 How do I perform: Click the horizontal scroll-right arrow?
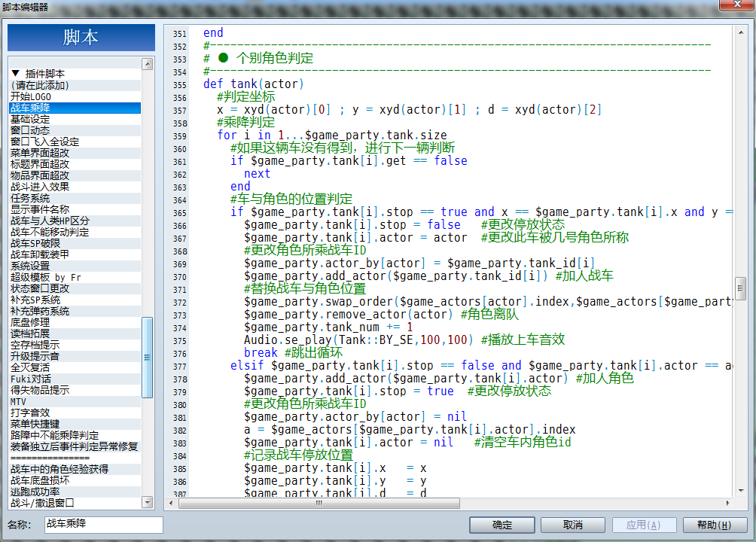point(728,503)
